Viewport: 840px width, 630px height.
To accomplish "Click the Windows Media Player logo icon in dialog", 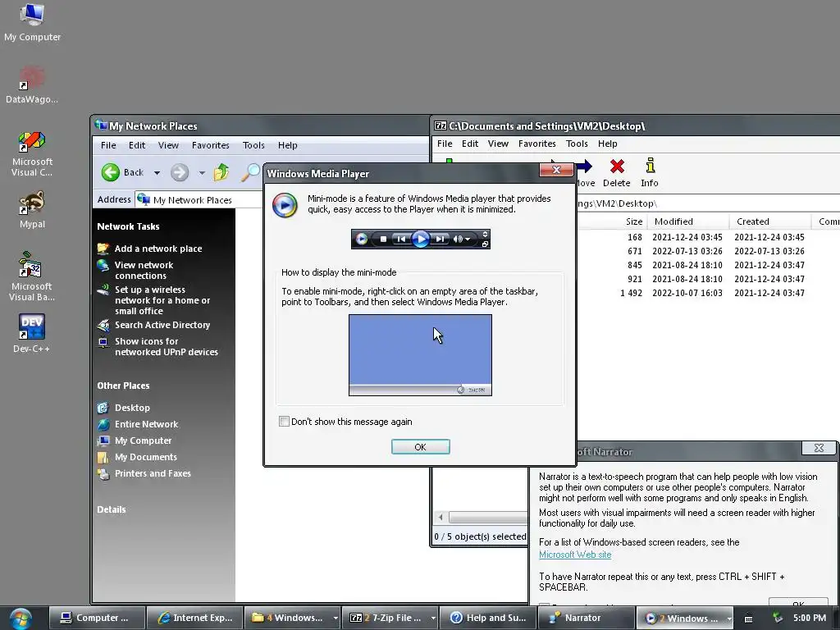I will point(285,205).
